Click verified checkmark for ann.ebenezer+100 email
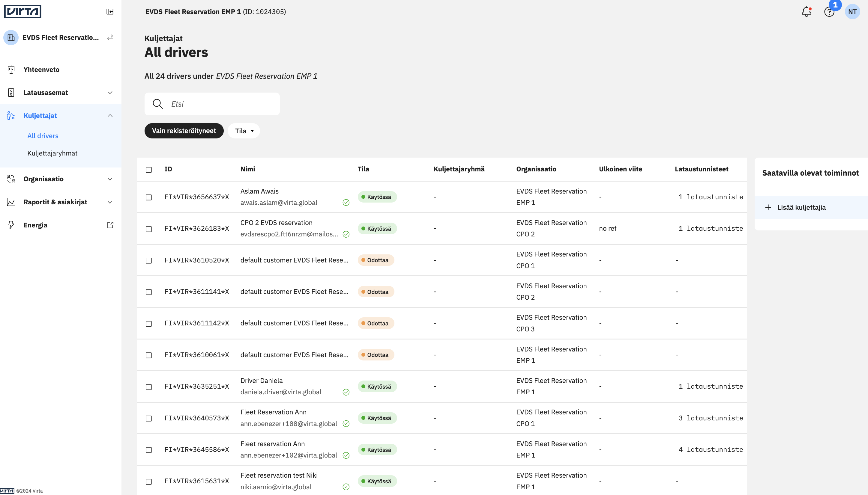 point(346,424)
